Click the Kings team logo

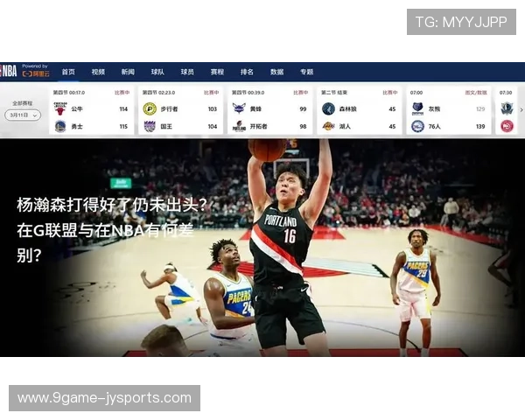[x=150, y=126]
